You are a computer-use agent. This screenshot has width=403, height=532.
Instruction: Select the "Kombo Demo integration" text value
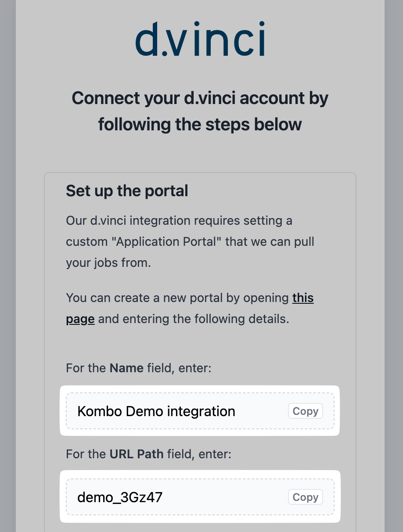pos(156,411)
